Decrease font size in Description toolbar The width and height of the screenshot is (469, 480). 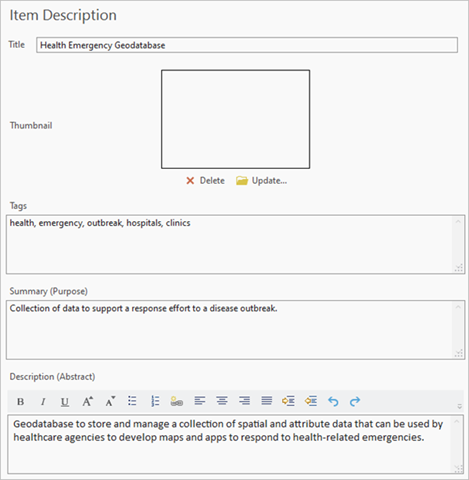(x=110, y=401)
